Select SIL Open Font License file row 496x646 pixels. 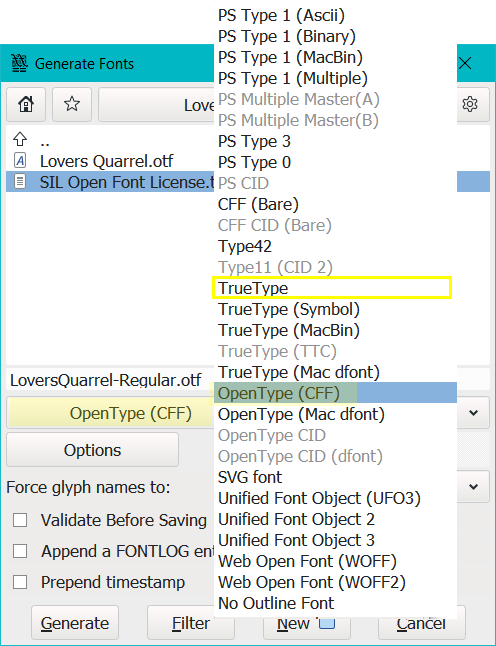(110, 182)
